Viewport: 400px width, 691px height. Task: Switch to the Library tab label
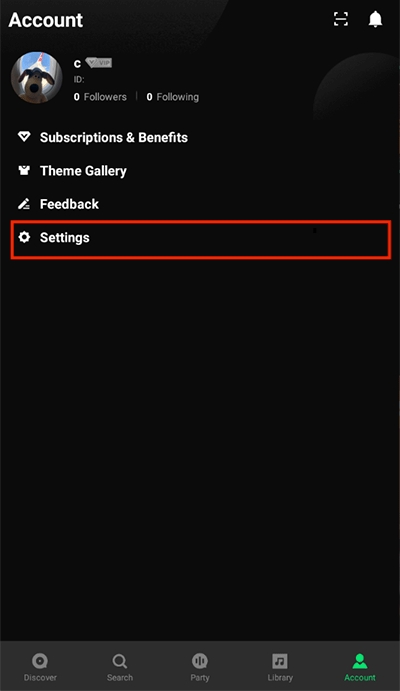(280, 677)
